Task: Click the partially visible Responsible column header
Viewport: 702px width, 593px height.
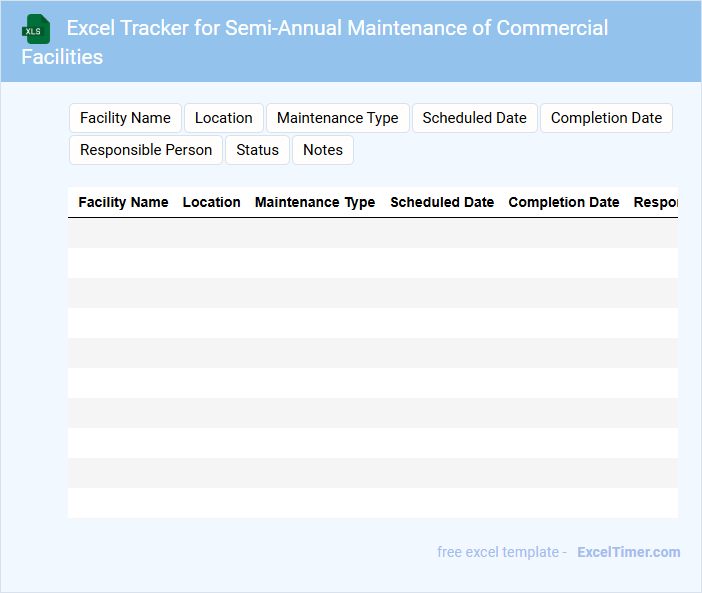Action: click(655, 202)
